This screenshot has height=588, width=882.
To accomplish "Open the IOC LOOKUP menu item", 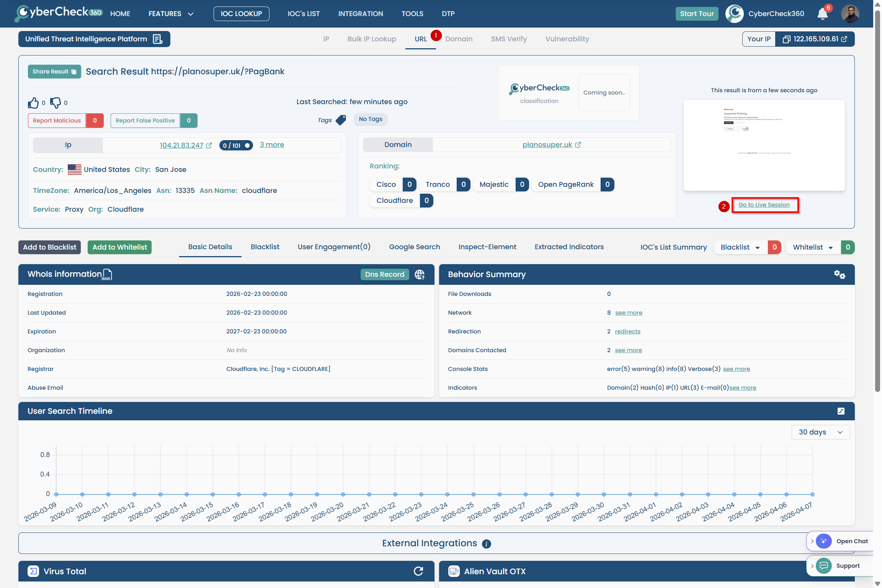I will tap(242, 14).
